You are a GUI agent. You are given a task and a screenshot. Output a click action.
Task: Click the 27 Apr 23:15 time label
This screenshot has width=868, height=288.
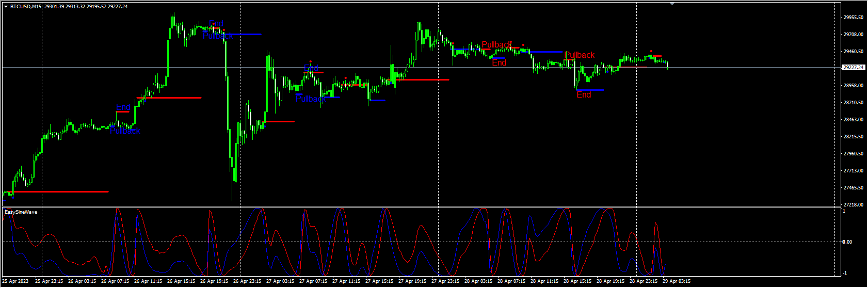pos(445,282)
